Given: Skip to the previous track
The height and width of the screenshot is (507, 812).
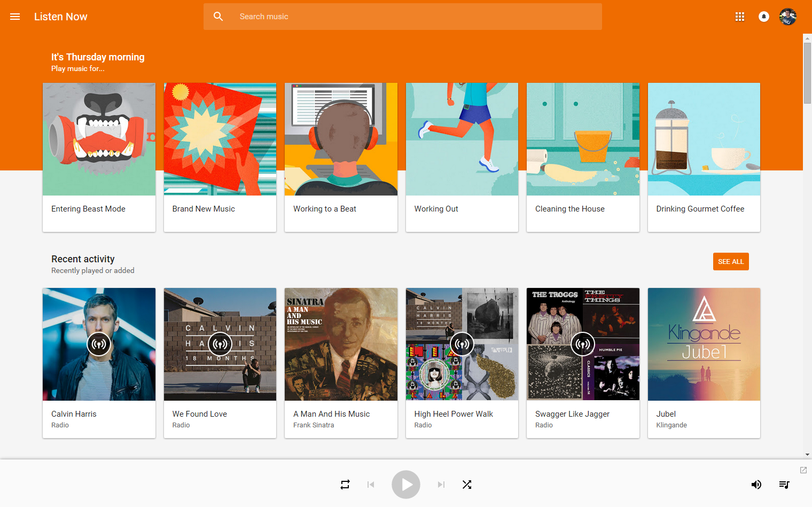Looking at the screenshot, I should point(371,485).
